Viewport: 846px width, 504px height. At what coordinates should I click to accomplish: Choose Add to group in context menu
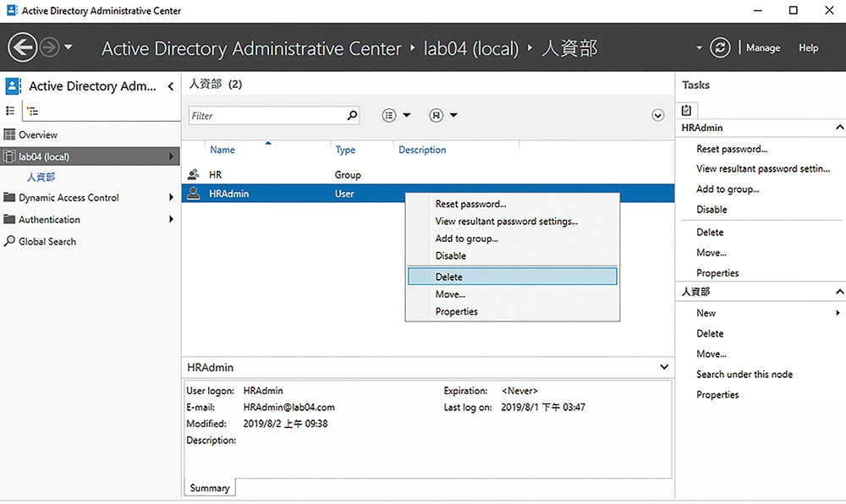point(467,238)
